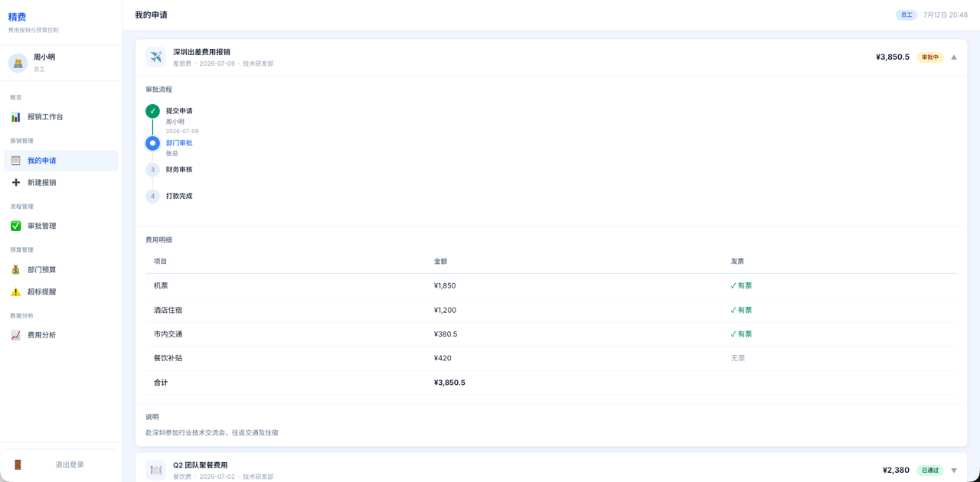The height and width of the screenshot is (482, 980).
Task: Click step 3 circle for 财务审核
Action: [152, 170]
